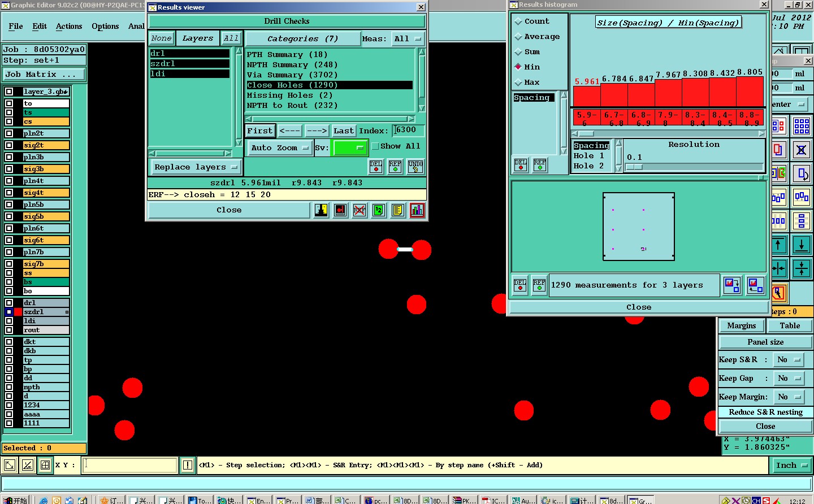Select the Min radio option
The width and height of the screenshot is (814, 504).
click(518, 67)
